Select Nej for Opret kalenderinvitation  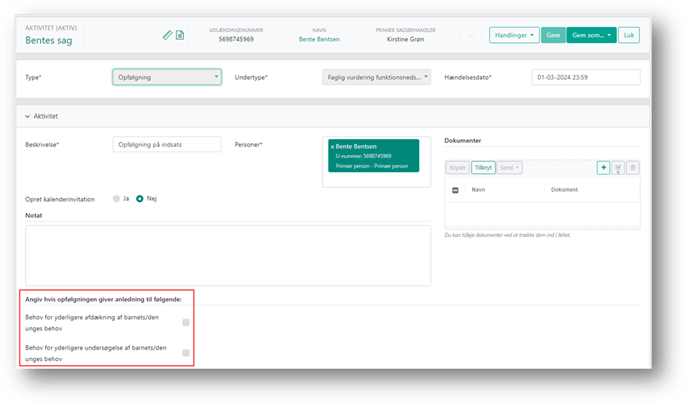tap(140, 198)
